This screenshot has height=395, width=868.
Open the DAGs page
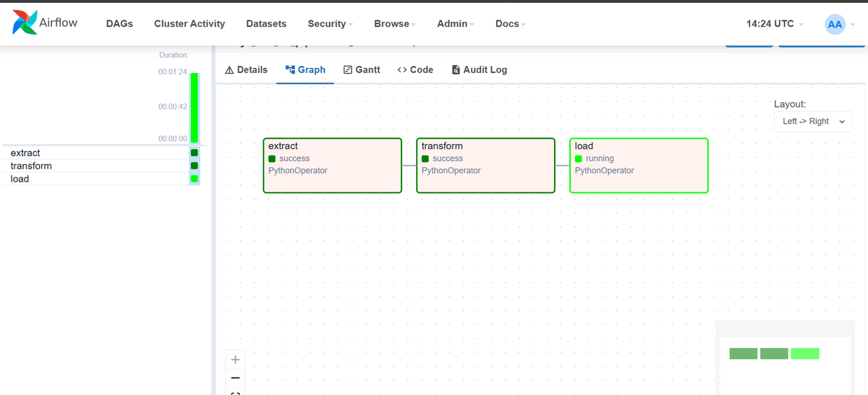click(119, 24)
